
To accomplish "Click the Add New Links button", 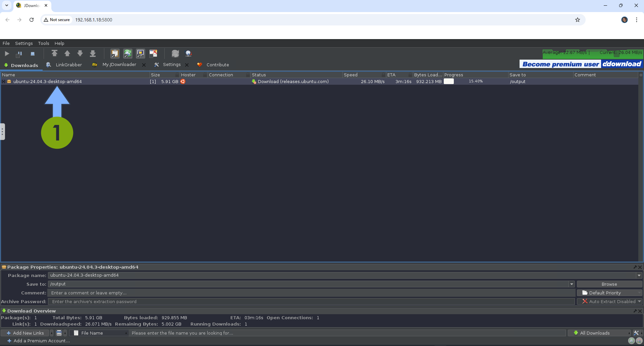I will (25, 333).
